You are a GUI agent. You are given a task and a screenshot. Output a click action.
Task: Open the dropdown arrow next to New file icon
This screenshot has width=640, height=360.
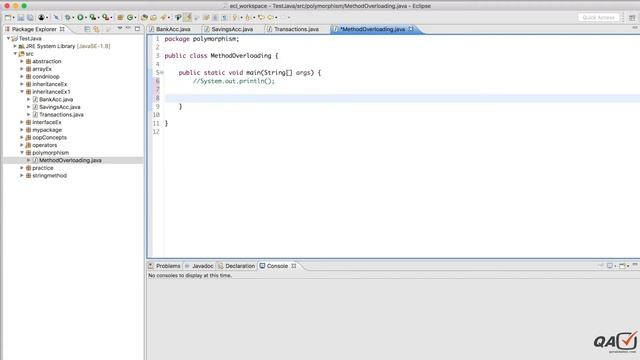pos(13,18)
